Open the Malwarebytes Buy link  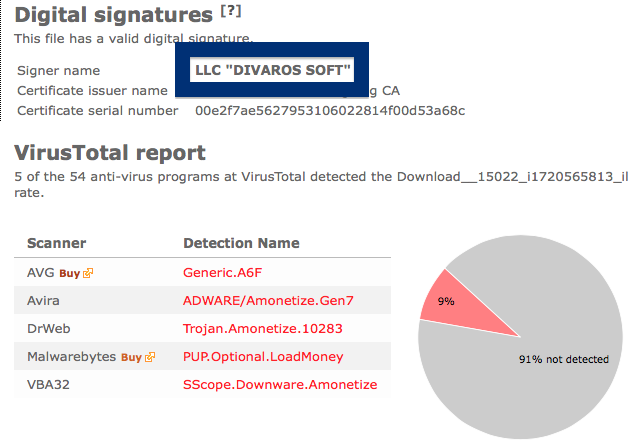[x=131, y=357]
